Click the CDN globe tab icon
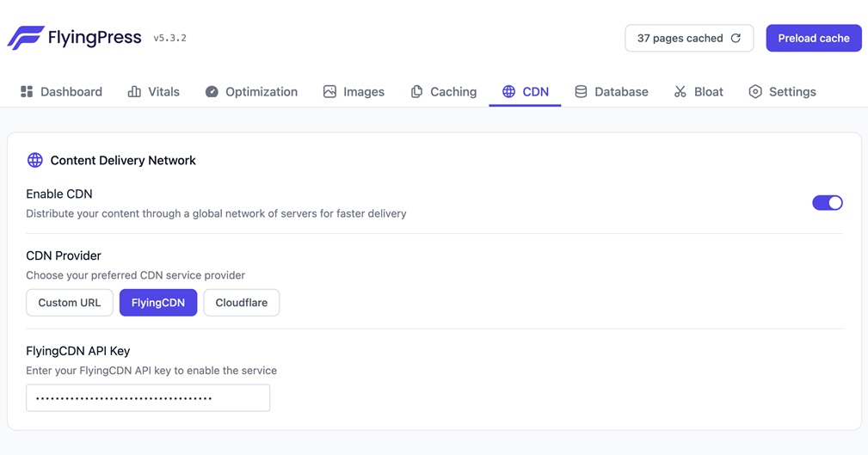The image size is (868, 455). (508, 91)
